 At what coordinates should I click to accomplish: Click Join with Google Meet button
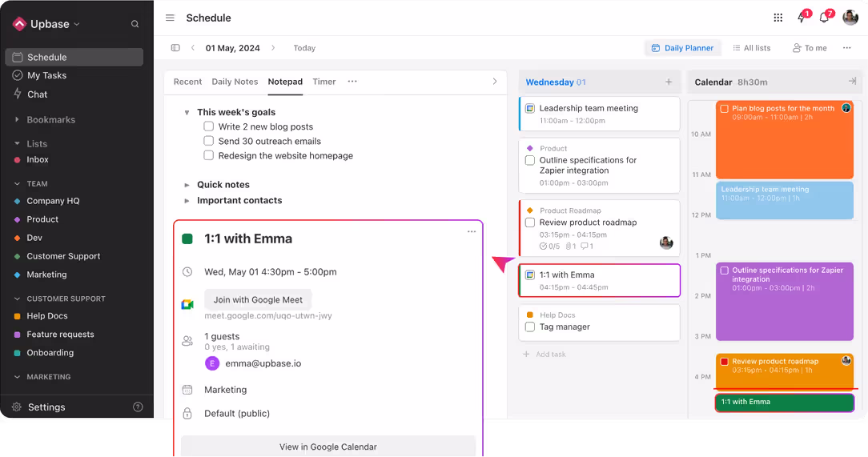click(258, 300)
